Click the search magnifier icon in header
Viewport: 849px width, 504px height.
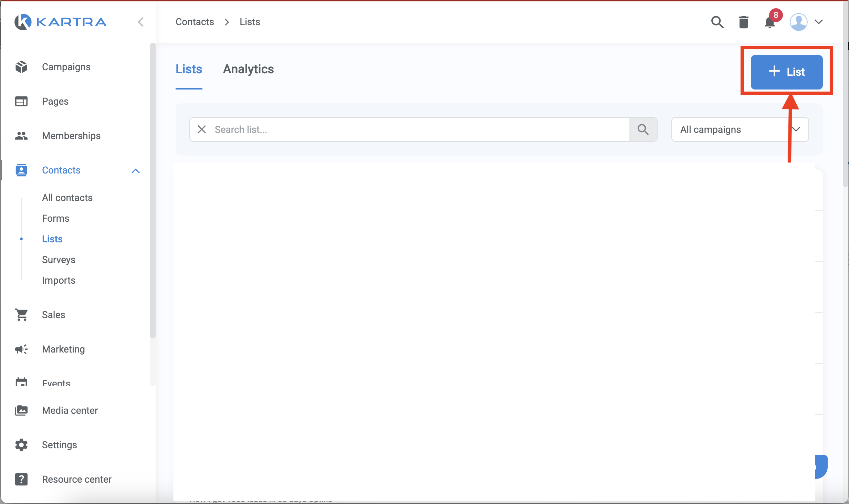point(717,22)
